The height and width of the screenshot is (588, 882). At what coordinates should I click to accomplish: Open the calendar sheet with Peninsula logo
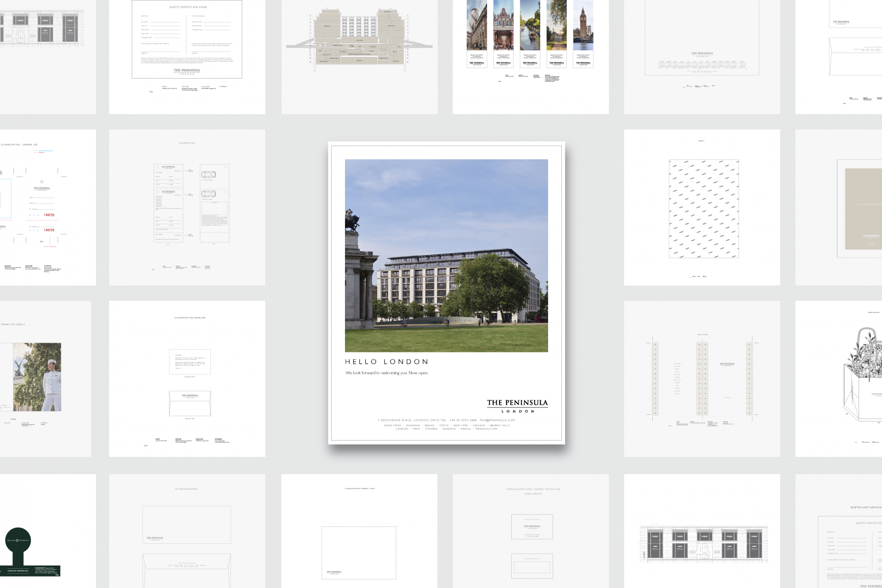tap(702, 57)
